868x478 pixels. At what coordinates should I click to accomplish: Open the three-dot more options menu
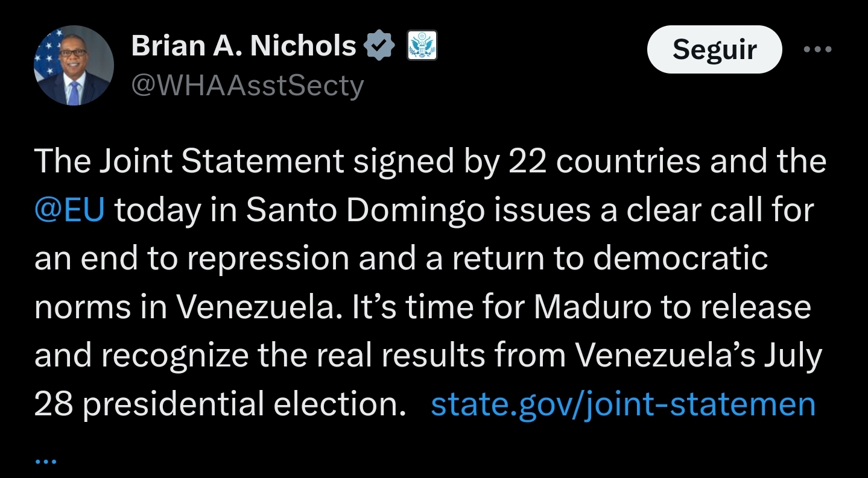tap(818, 49)
